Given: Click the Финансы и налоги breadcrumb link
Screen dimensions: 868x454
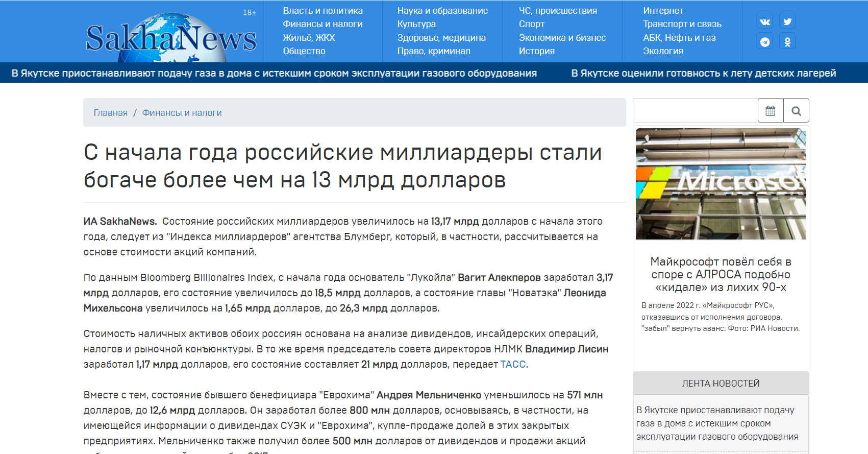Looking at the screenshot, I should pos(182,113).
